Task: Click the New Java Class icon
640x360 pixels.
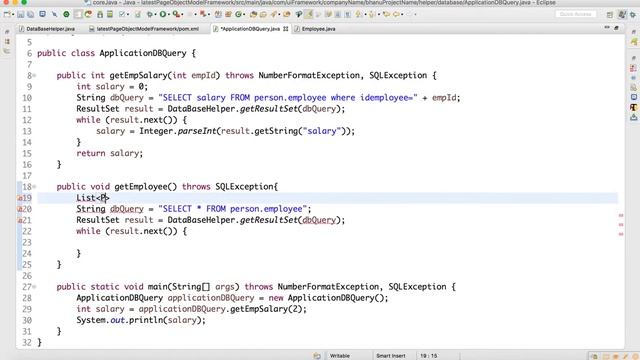Action: (x=238, y=14)
